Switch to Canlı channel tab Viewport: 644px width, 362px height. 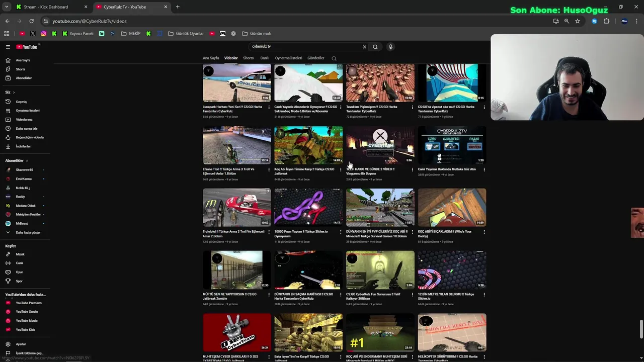(x=264, y=58)
